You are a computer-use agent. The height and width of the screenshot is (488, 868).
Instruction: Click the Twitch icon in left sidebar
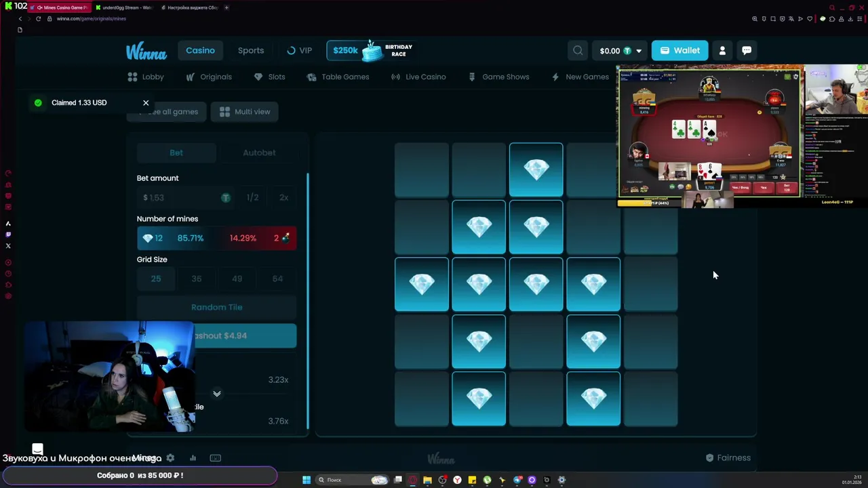click(x=8, y=235)
